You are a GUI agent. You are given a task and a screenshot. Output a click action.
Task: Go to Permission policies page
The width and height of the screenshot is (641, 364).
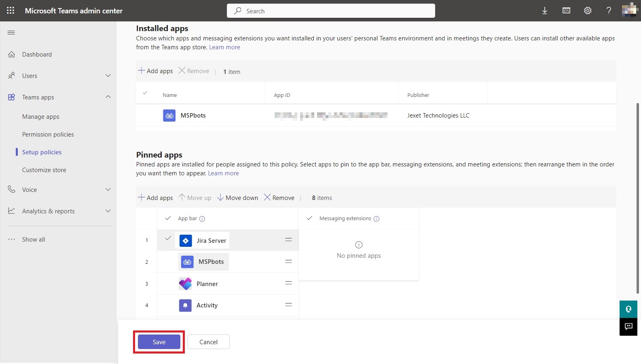[48, 135]
